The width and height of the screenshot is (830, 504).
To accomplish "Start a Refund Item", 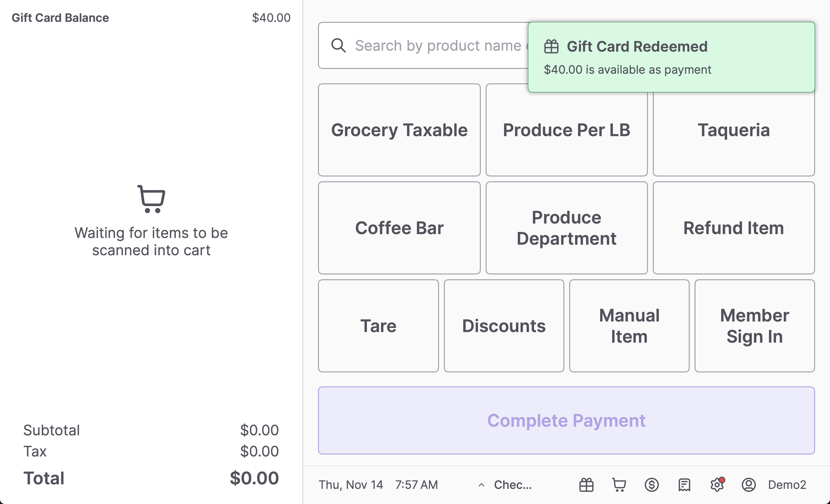I will click(x=734, y=228).
